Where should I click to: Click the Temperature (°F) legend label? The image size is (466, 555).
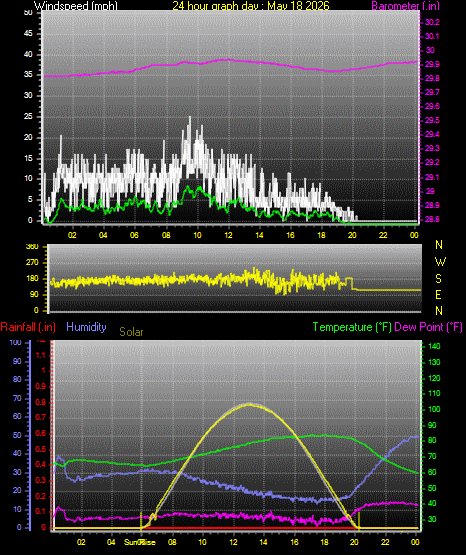(352, 327)
